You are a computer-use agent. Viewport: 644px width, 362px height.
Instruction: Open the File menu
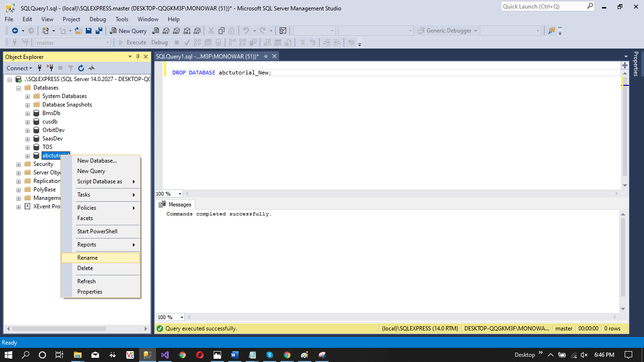[9, 19]
